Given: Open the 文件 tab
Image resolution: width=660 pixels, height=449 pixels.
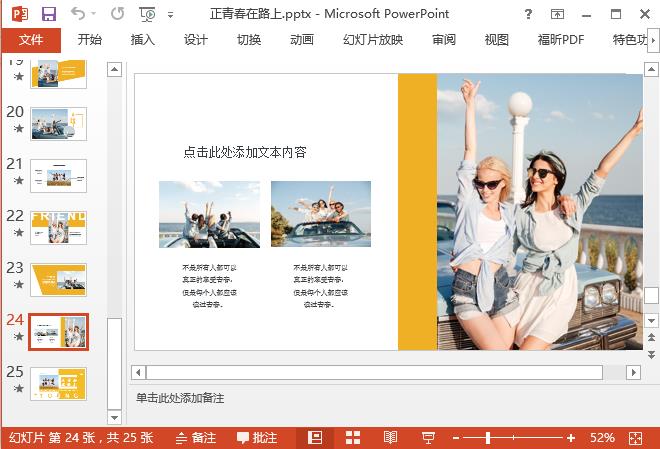Looking at the screenshot, I should 31,40.
